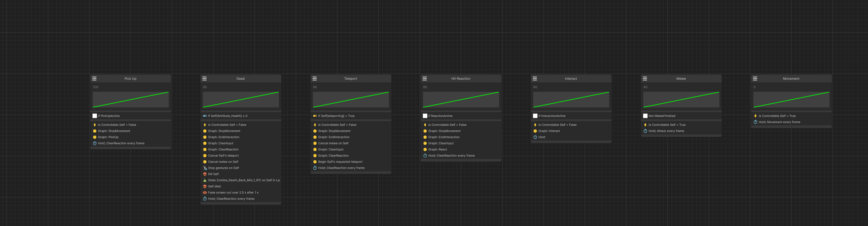The image size is (868, 226).
Task: Open the Dead node hamburger menu
Action: pos(204,78)
